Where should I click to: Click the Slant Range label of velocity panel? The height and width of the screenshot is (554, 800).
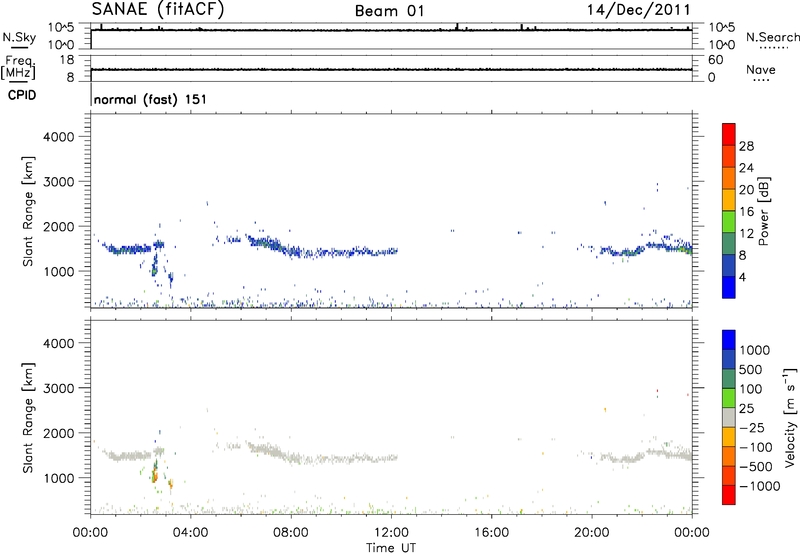[28, 418]
